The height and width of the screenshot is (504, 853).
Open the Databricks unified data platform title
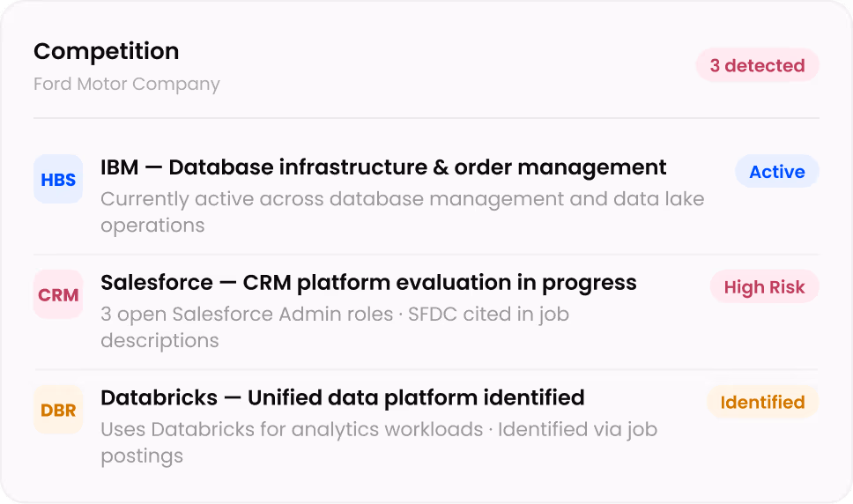tap(342, 398)
